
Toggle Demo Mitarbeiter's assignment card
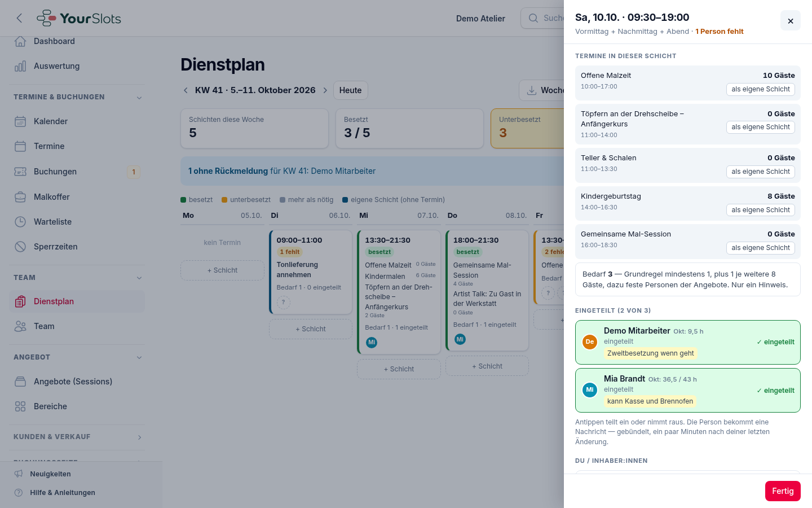[x=688, y=342]
